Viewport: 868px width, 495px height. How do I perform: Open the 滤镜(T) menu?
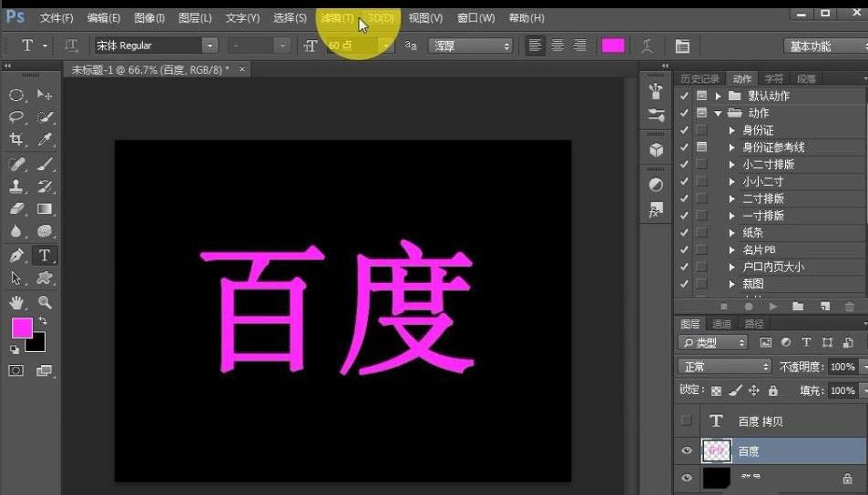[x=337, y=17]
